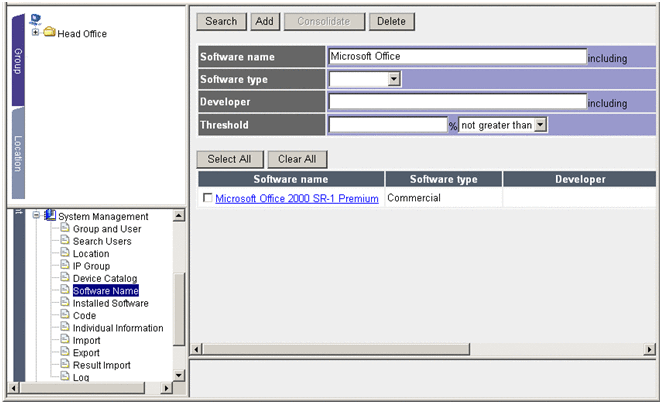Click the page icon beside IP Group
The height and width of the screenshot is (405, 663).
[65, 265]
